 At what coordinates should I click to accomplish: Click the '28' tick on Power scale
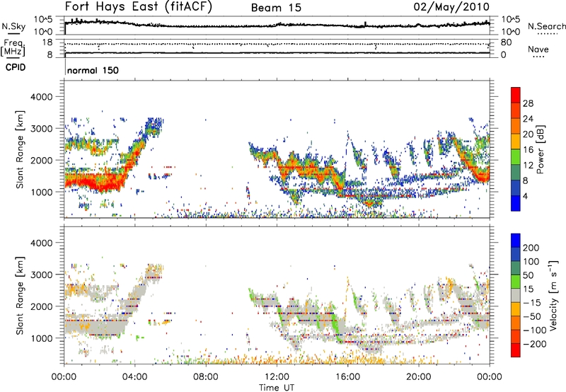tap(528, 103)
